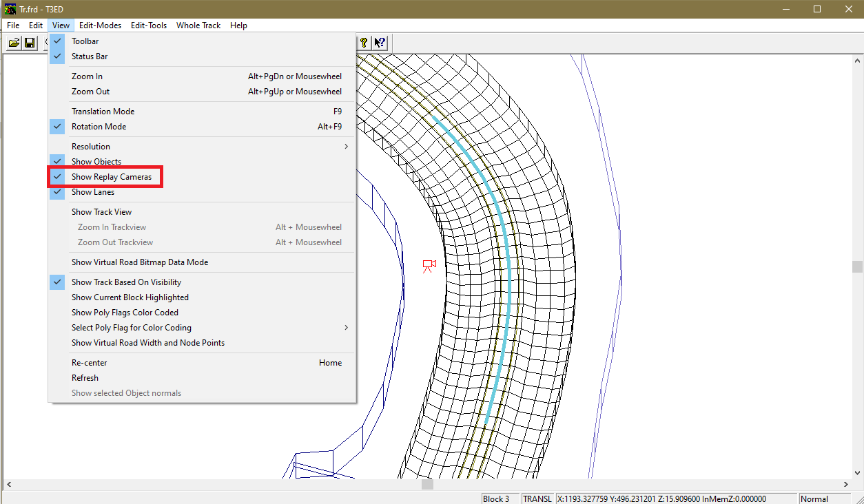This screenshot has width=864, height=504.
Task: Click the Save floppy disk icon
Action: [x=30, y=43]
